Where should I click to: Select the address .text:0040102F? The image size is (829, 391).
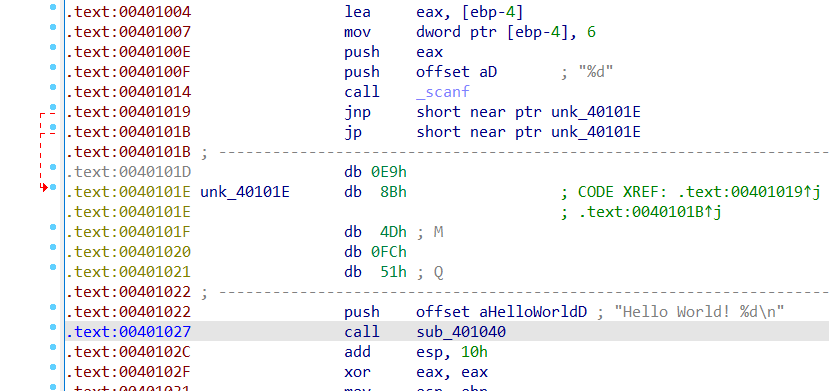point(128,372)
